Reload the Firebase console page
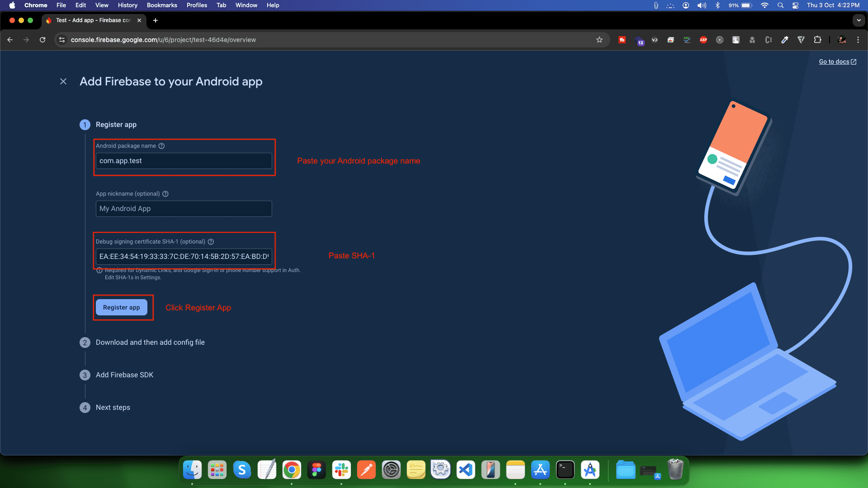The image size is (868, 488). pos(42,40)
